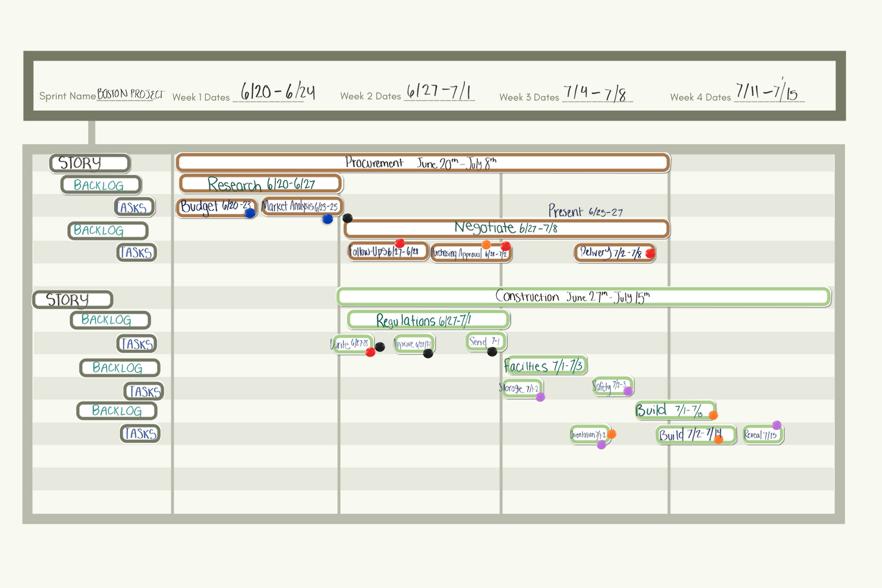Click the Storage task card
The width and height of the screenshot is (882, 588).
[522, 388]
